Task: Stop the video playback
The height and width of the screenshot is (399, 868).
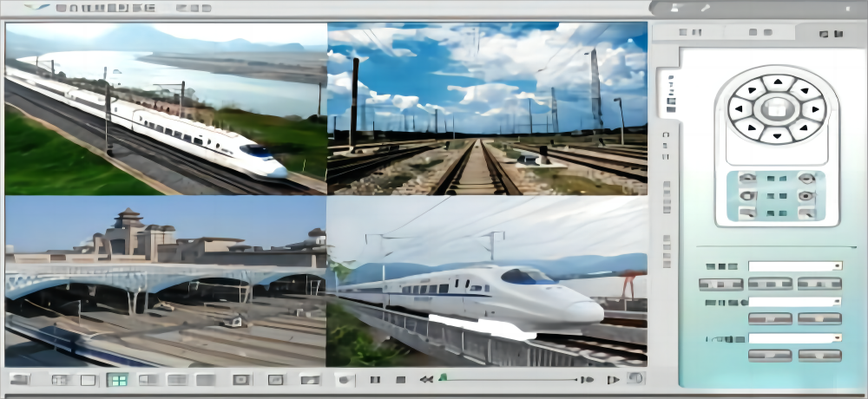Action: pos(400,380)
